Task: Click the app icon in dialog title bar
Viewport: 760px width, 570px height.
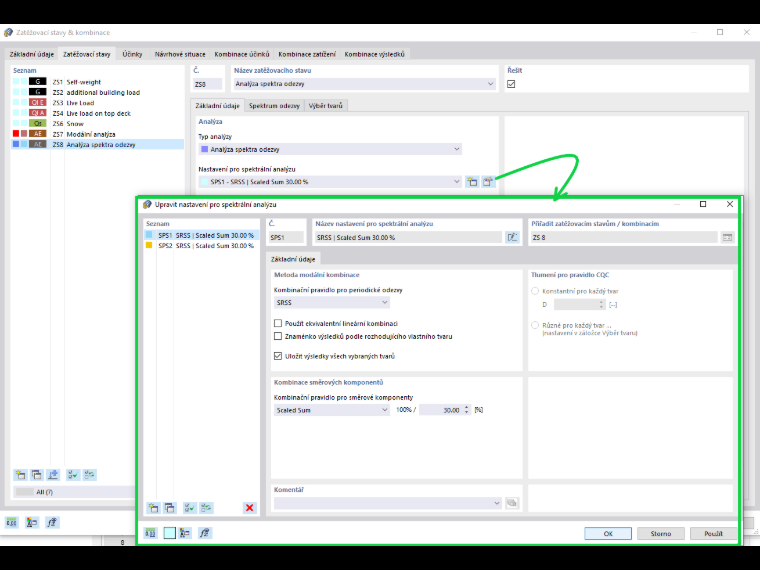Action: click(x=147, y=205)
